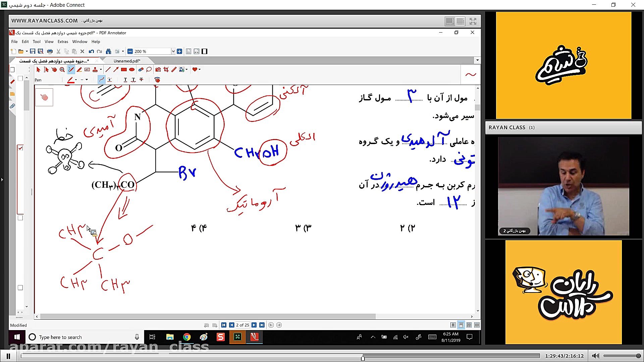This screenshot has height=362, width=644.
Task: Expand the pen line width dropdown
Action: 87,80
